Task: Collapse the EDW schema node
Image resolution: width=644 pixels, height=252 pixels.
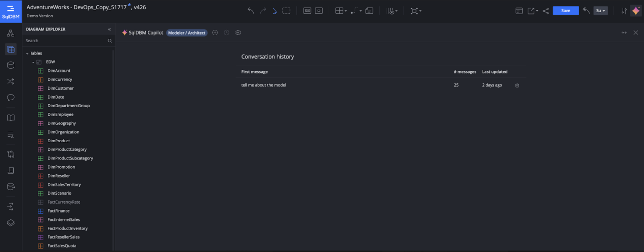Action: click(x=33, y=62)
